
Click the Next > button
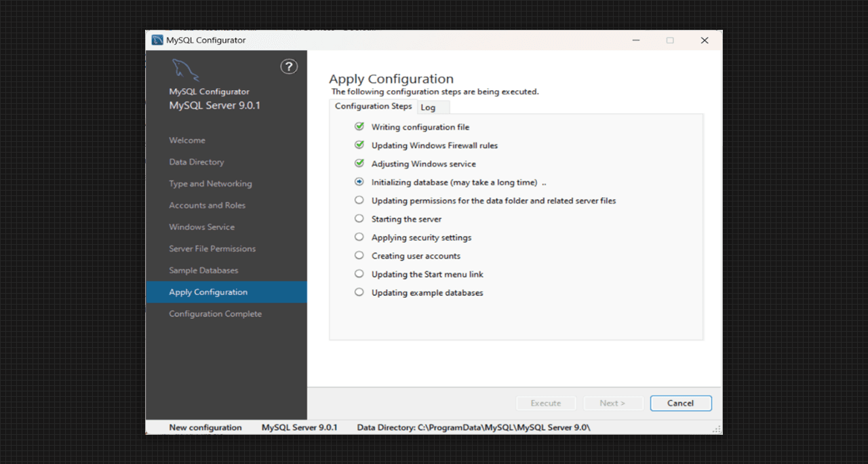(x=612, y=403)
